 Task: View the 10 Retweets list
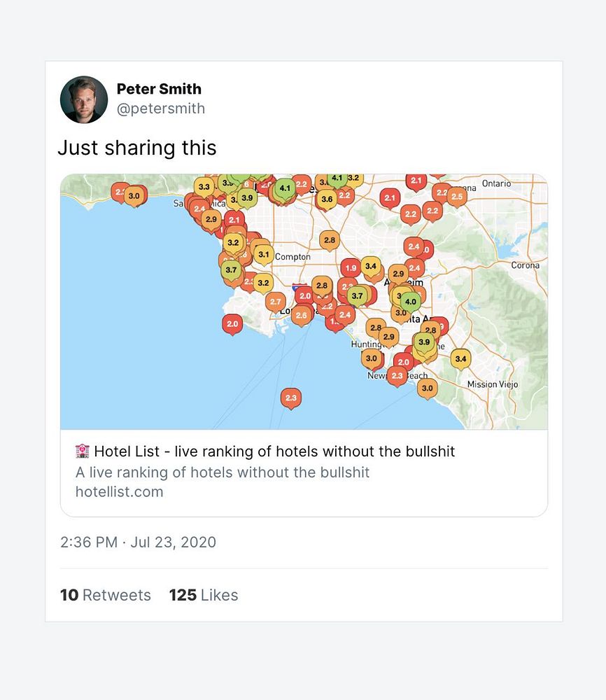coord(106,595)
